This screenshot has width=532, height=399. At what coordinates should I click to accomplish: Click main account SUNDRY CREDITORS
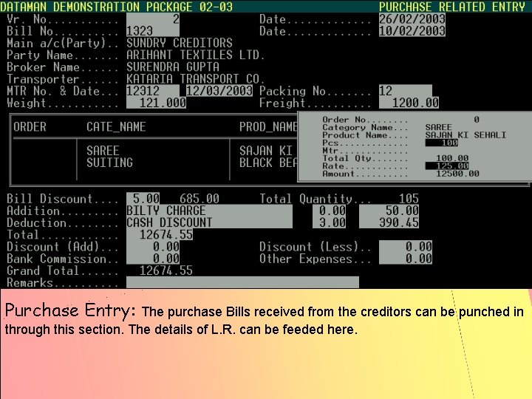point(180,43)
